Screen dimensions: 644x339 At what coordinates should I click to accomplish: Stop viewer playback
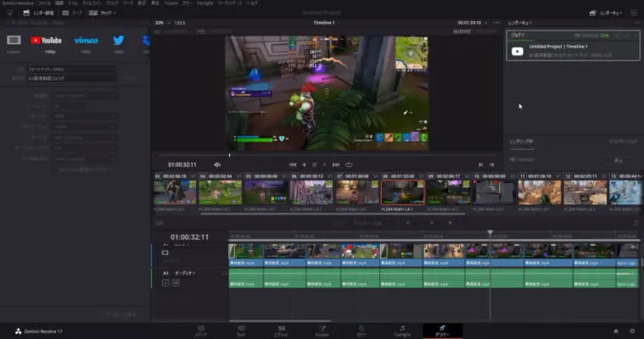coord(314,164)
